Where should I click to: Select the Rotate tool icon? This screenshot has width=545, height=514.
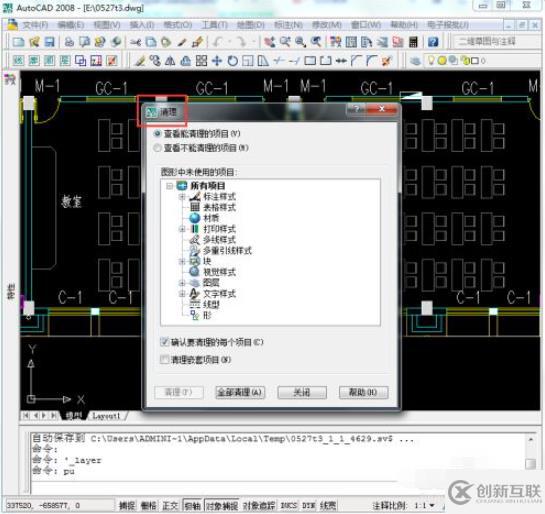[x=233, y=61]
